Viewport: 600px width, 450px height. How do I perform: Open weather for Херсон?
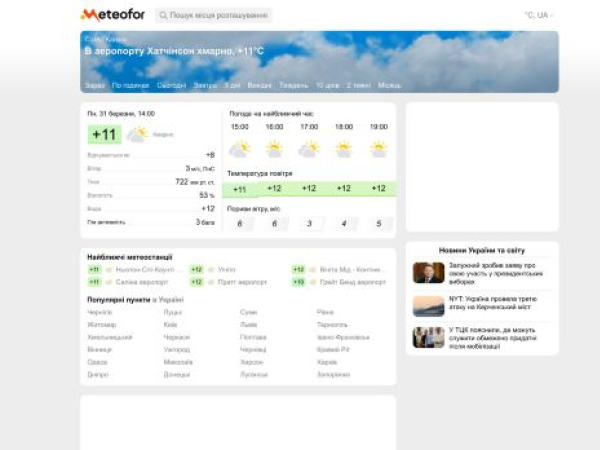pyautogui.click(x=252, y=362)
